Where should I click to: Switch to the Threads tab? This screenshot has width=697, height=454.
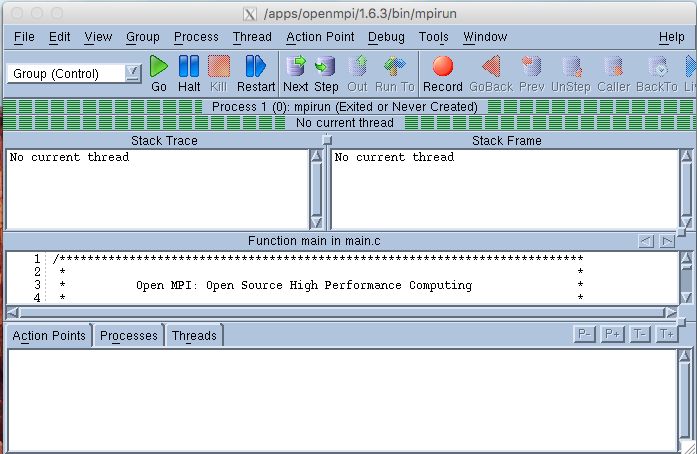(x=194, y=336)
